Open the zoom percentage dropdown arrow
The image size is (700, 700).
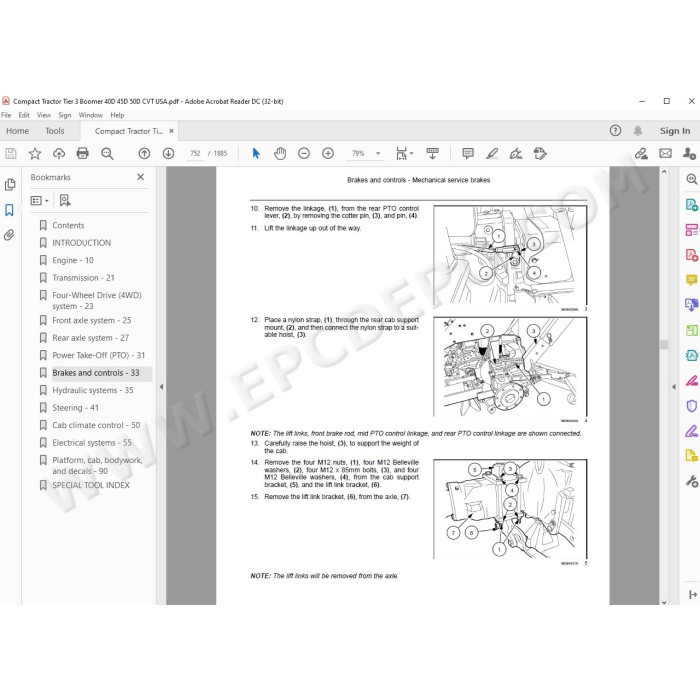point(378,154)
